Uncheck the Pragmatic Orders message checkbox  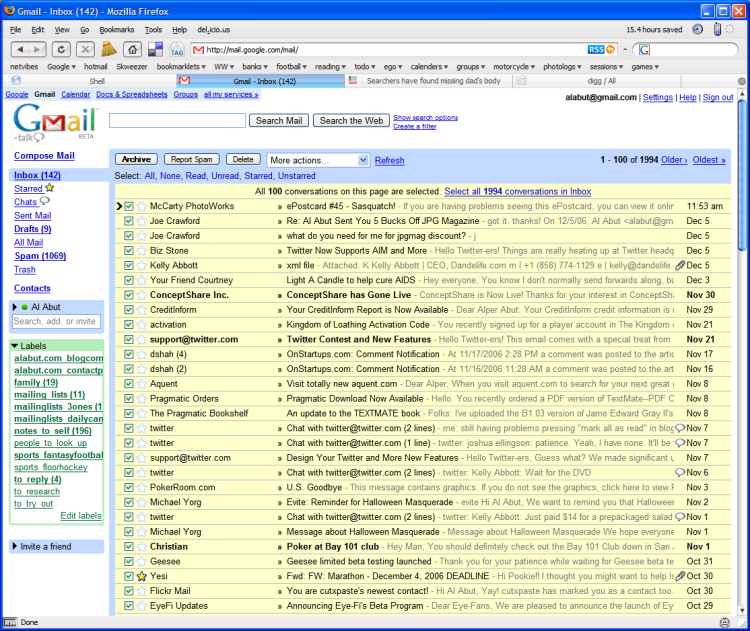[129, 399]
